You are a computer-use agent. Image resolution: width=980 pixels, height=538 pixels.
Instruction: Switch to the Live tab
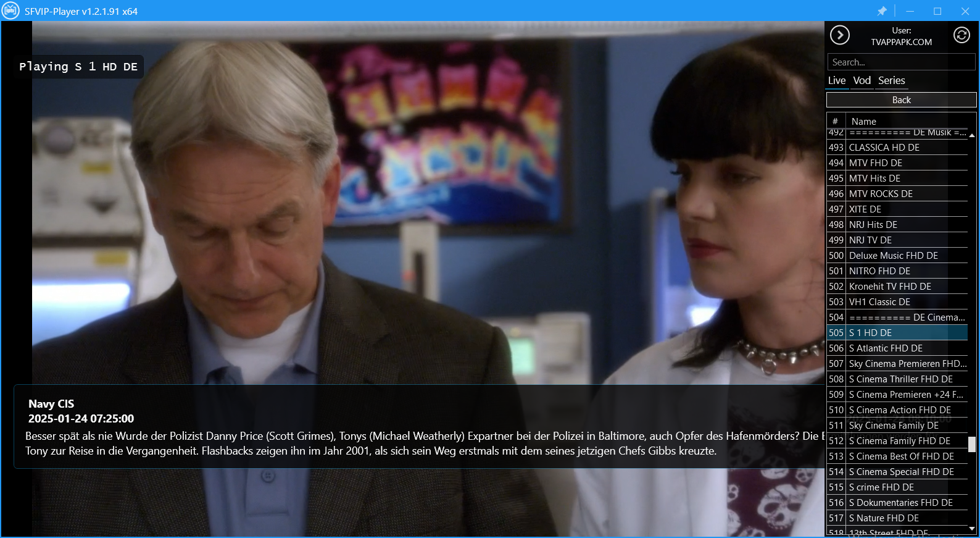click(x=837, y=80)
